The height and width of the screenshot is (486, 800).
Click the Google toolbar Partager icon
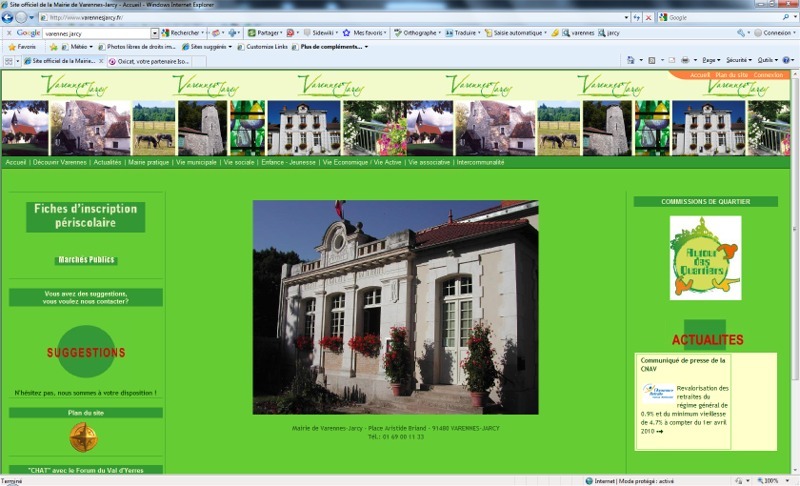[x=252, y=33]
